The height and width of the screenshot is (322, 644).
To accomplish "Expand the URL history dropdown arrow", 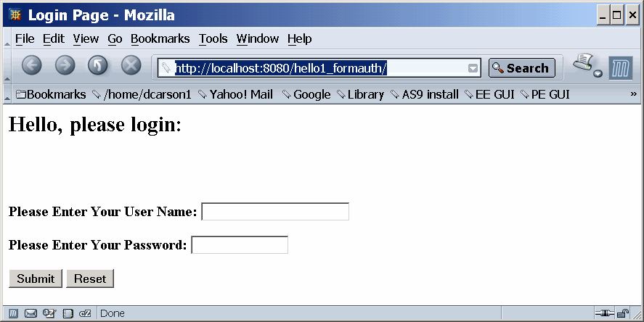I will click(x=473, y=68).
